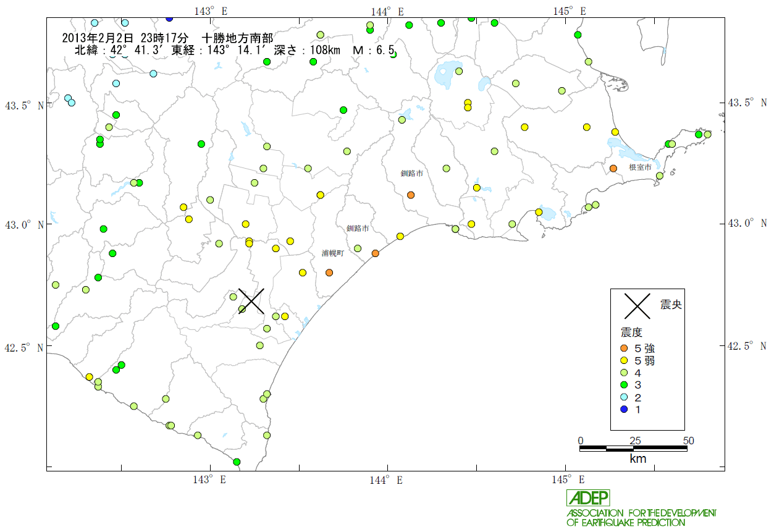Viewport: 774px width, 532px height.
Task: Click the M:6.5 magnitude text
Action: 374,50
